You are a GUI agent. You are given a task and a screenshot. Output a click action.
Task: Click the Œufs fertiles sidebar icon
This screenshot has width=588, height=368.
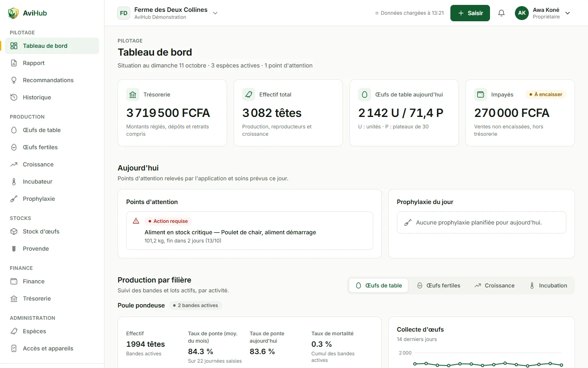pos(14,147)
